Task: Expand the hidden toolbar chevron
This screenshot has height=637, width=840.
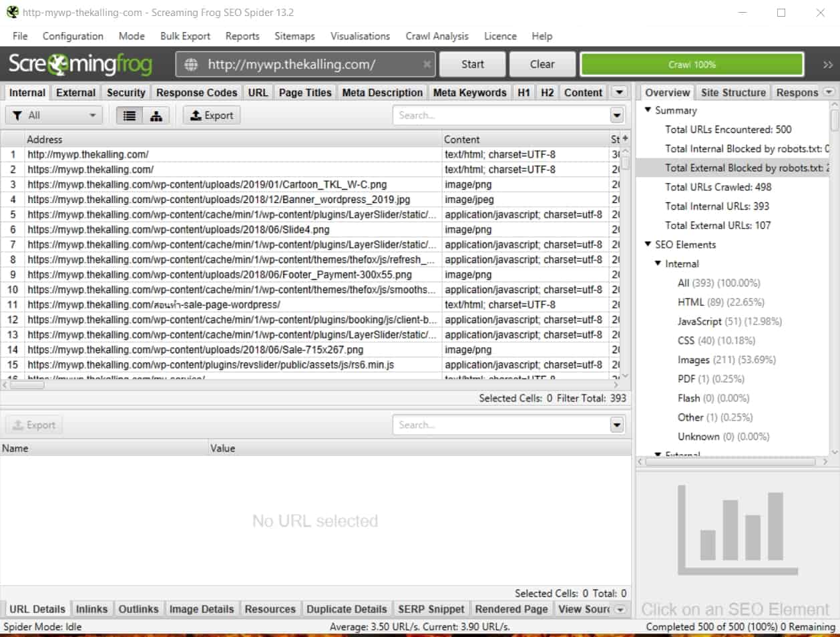Action: pos(828,64)
